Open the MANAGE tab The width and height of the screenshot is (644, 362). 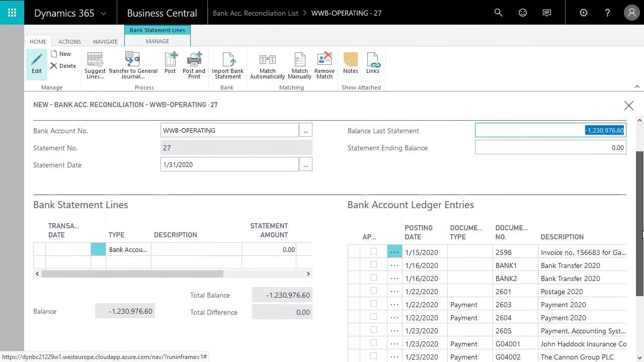click(x=157, y=41)
